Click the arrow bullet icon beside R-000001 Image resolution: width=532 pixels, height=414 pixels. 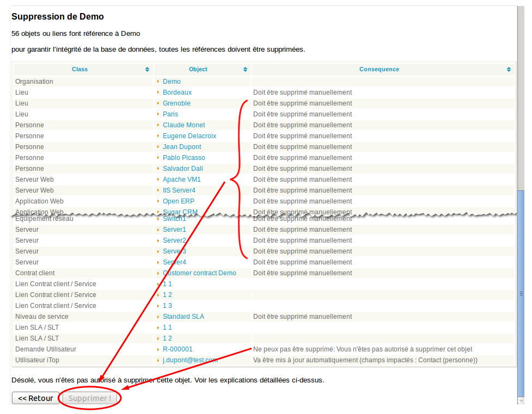pos(158,349)
